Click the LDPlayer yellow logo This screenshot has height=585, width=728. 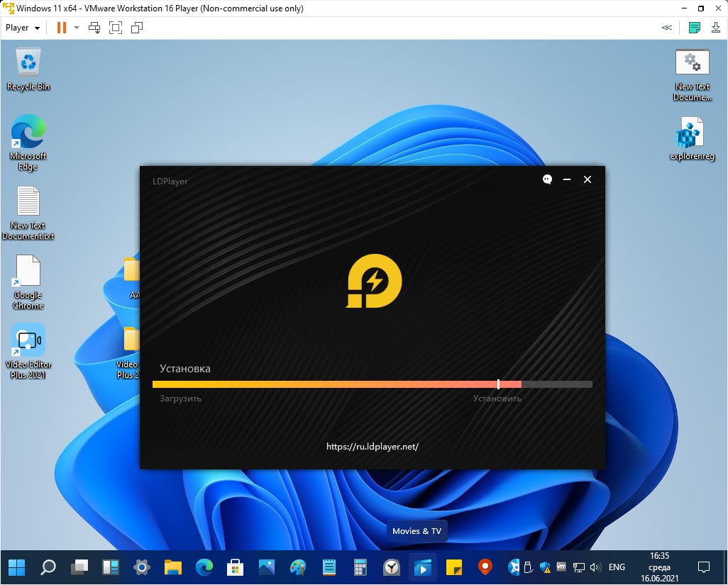pos(374,281)
